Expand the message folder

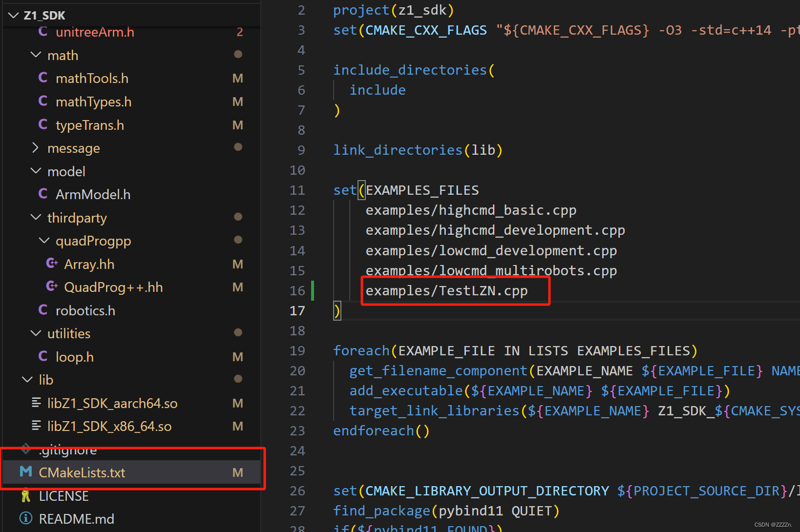coord(35,148)
